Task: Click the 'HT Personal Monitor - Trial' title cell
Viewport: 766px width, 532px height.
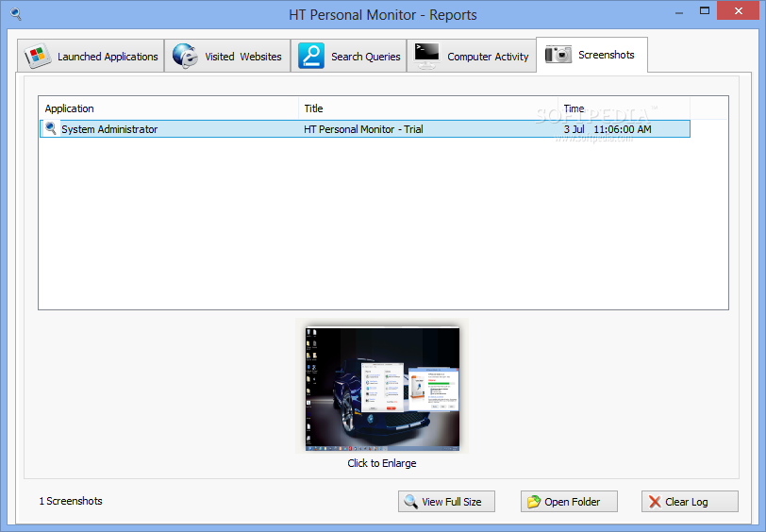Action: coord(363,129)
